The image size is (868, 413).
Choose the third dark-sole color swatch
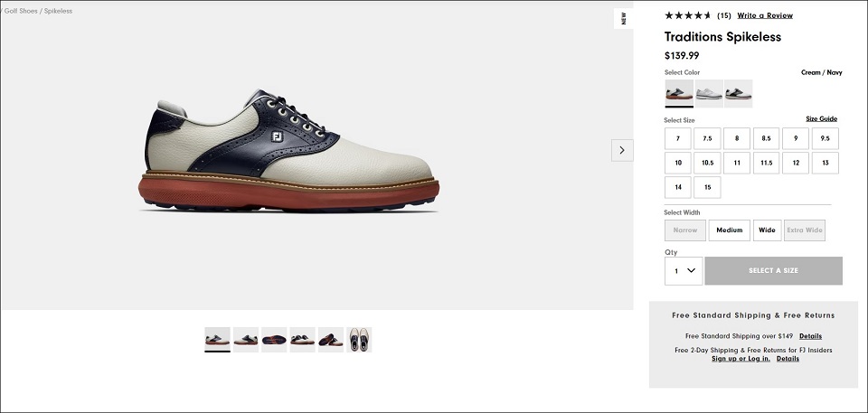point(739,93)
